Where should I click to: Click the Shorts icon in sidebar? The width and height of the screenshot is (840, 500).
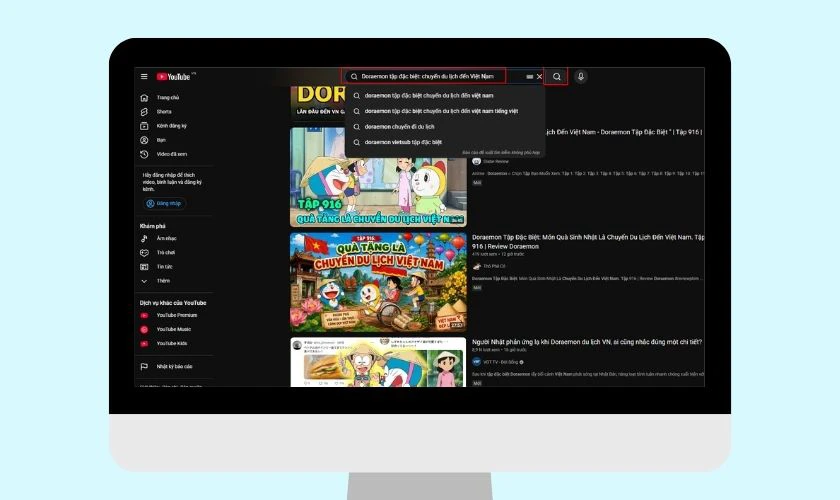pyautogui.click(x=144, y=111)
